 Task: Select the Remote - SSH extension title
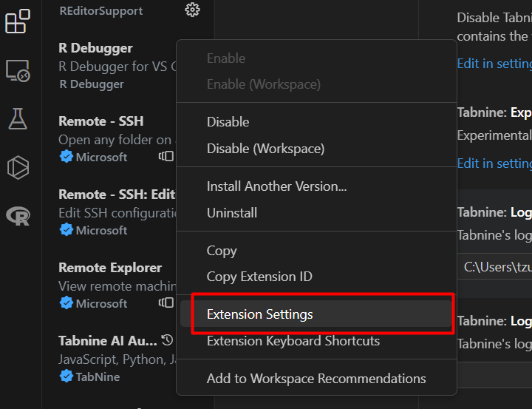tap(101, 121)
